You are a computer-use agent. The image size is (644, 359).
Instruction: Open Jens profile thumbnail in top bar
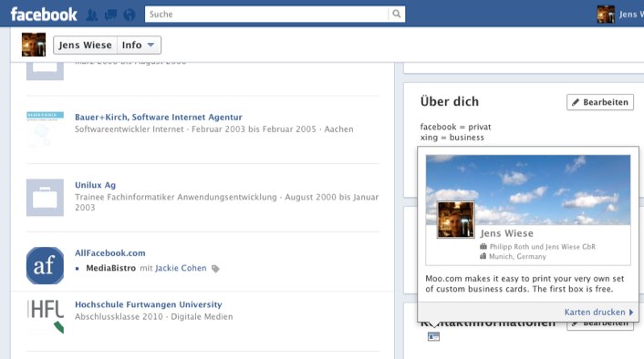pos(606,15)
